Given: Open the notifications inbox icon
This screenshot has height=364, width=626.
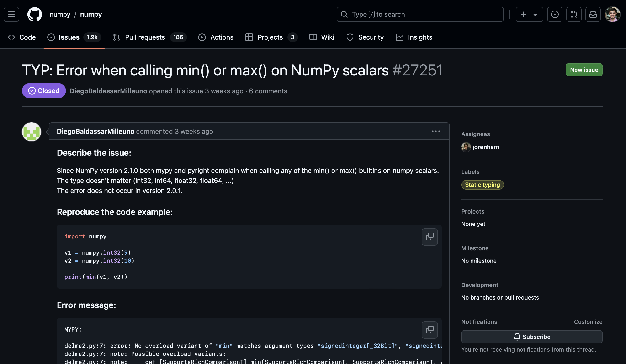Looking at the screenshot, I should point(593,14).
